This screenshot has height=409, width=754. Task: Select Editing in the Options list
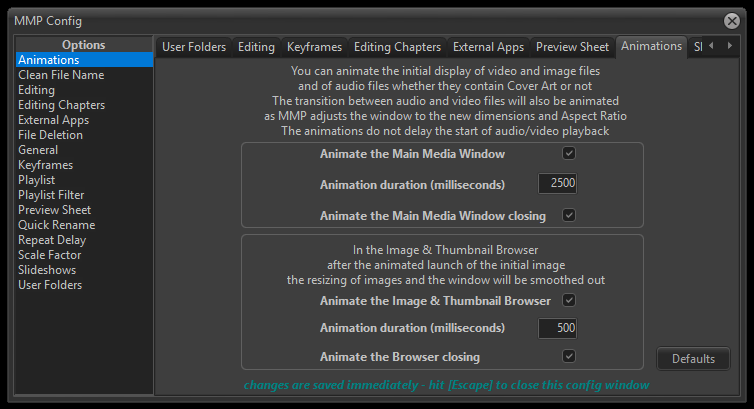point(84,90)
